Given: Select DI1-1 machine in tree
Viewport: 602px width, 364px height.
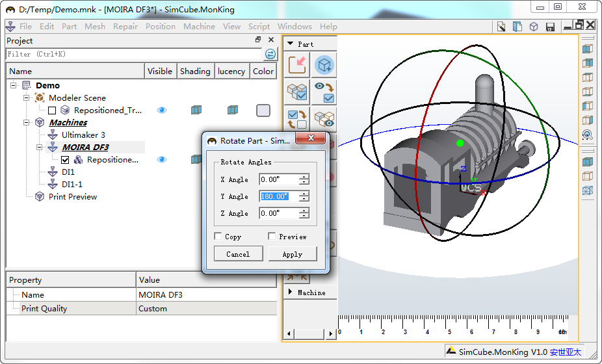Looking at the screenshot, I should [72, 185].
